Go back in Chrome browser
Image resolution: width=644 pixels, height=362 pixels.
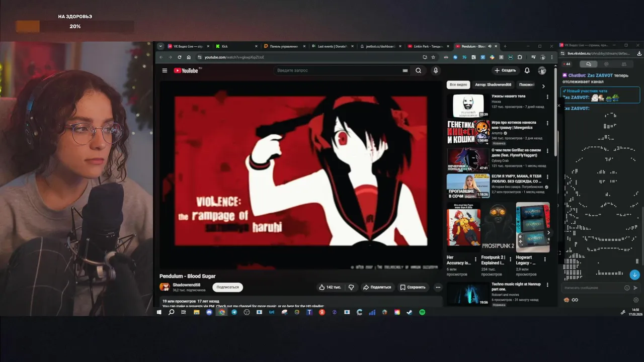pyautogui.click(x=162, y=57)
